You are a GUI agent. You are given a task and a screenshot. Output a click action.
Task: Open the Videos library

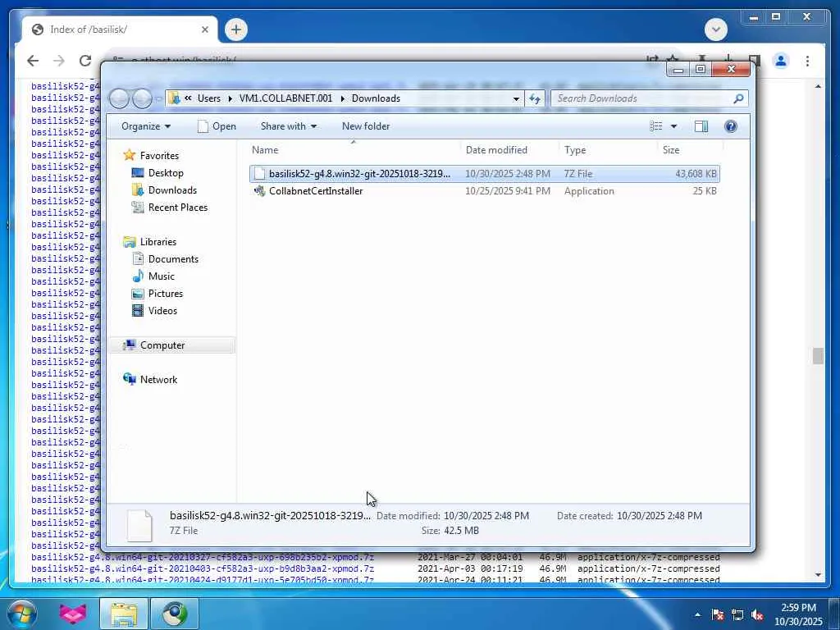(162, 310)
